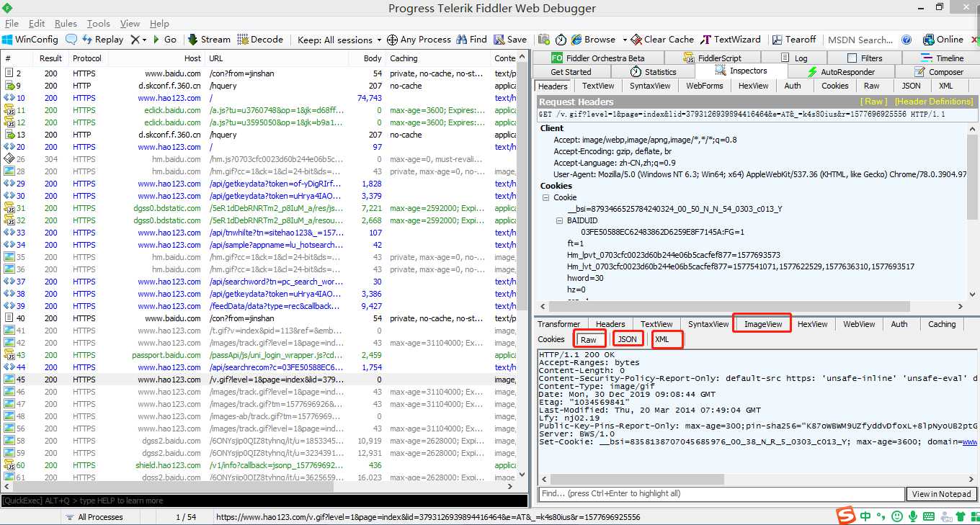
Task: Open the Tools menu
Action: [99, 24]
